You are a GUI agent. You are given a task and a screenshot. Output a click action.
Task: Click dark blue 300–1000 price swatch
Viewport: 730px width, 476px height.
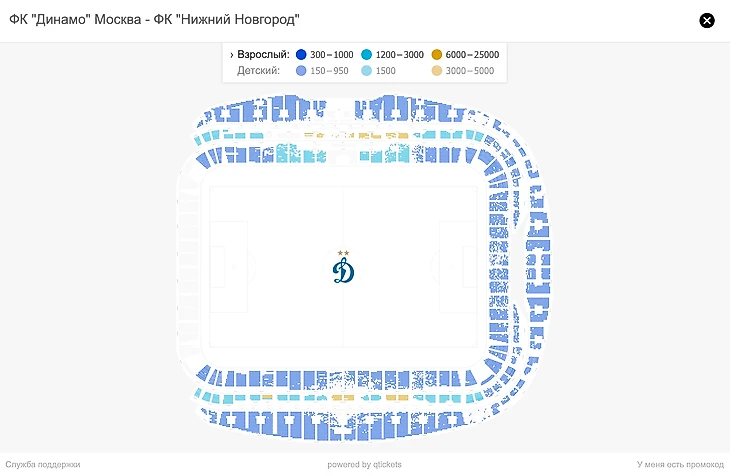301,54
